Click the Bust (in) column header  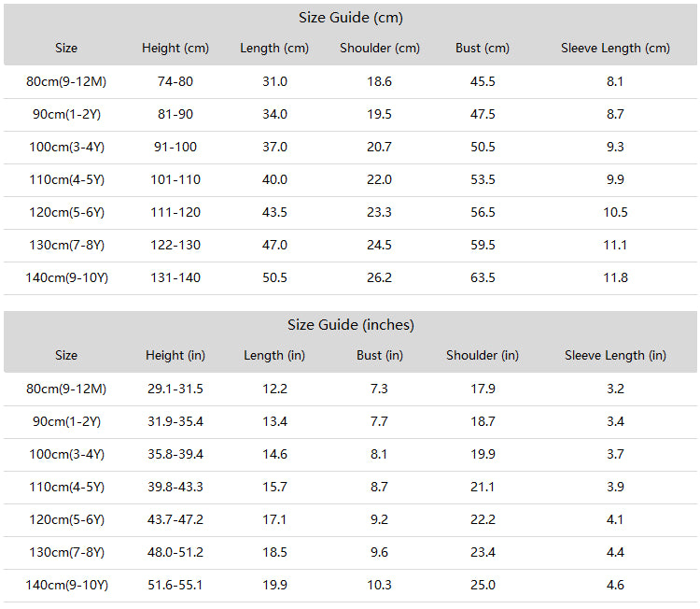380,355
